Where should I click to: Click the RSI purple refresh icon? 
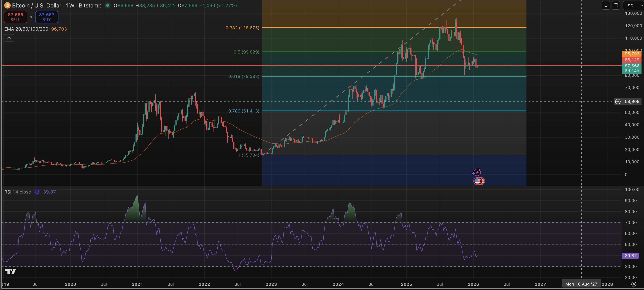37,192
